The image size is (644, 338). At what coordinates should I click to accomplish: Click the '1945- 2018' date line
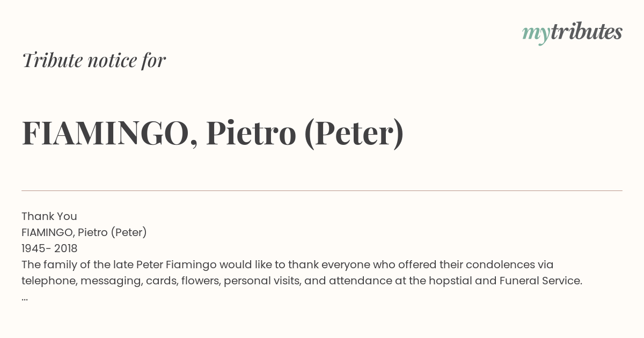coord(49,248)
